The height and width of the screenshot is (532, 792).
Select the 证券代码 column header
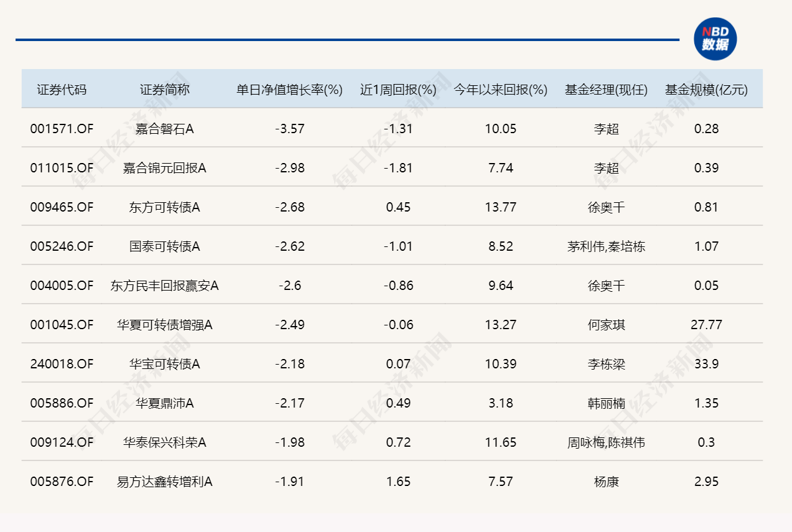point(62,89)
